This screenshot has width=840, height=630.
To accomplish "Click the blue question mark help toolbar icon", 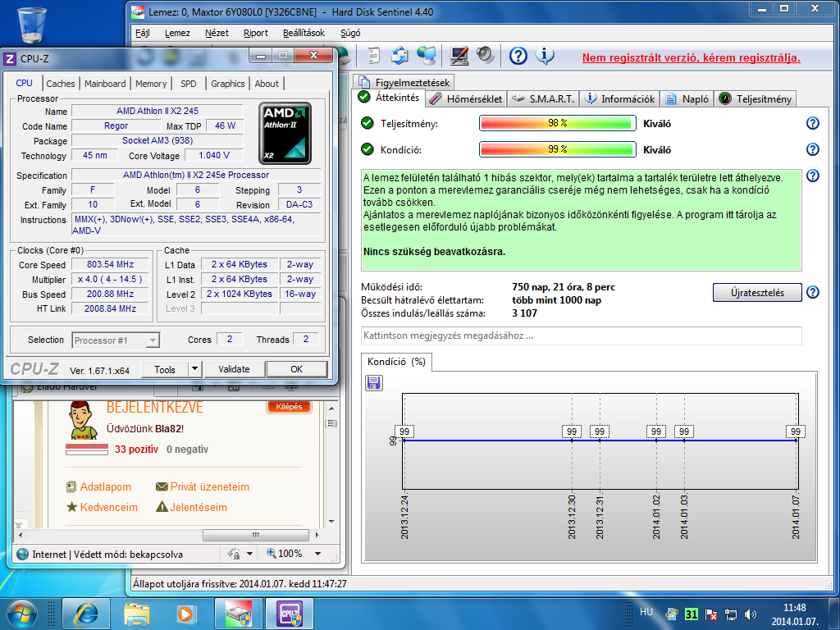I will tap(518, 56).
